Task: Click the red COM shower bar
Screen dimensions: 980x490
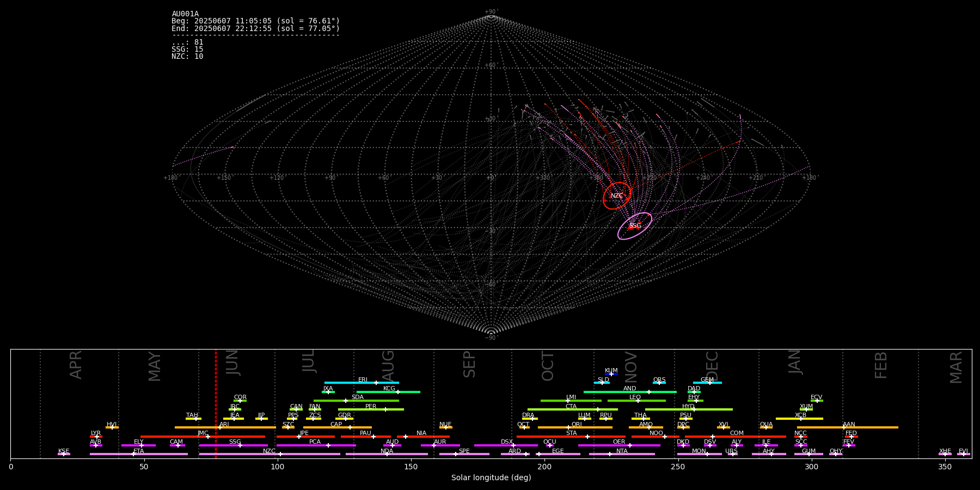Action: pyautogui.click(x=736, y=437)
